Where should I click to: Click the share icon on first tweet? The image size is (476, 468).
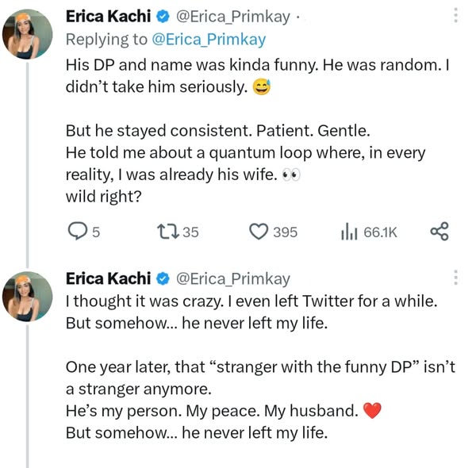[x=439, y=232]
